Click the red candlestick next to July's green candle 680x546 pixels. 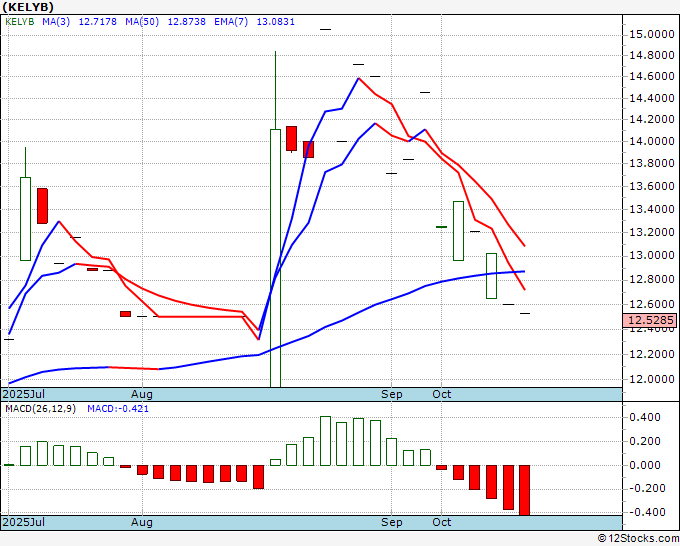42,206
